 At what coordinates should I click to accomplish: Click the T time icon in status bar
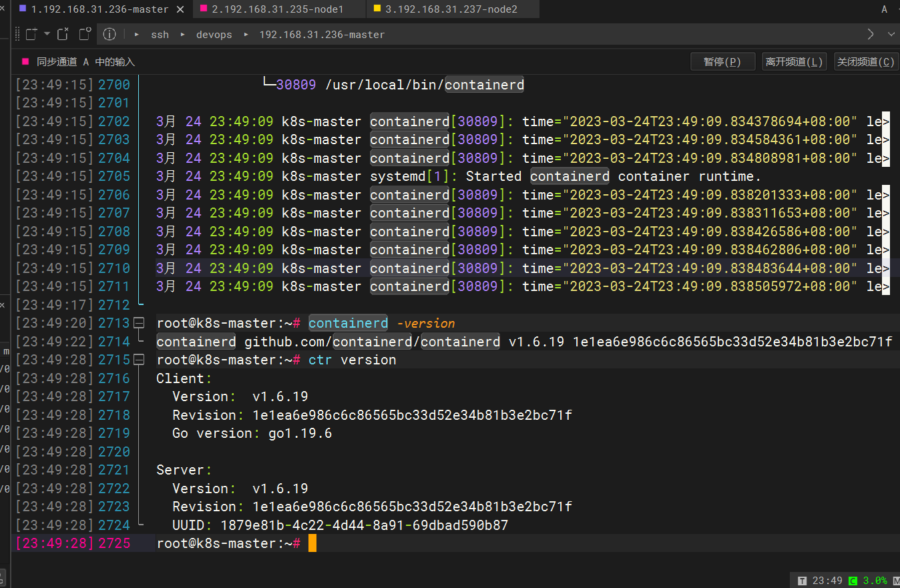802,581
